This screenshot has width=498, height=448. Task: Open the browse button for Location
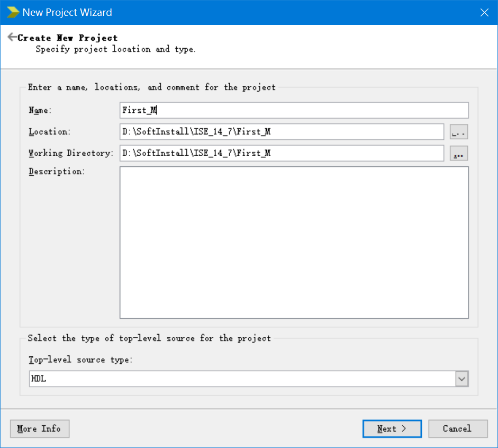459,132
